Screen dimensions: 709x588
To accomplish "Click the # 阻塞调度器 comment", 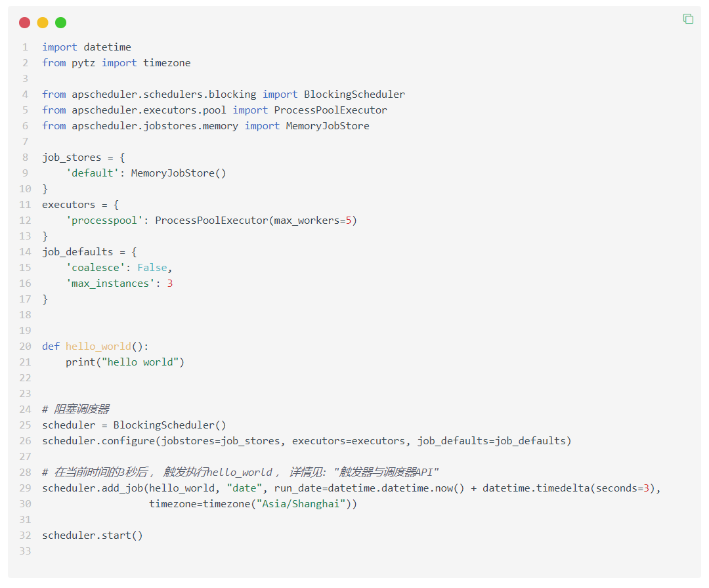I will 75,409.
